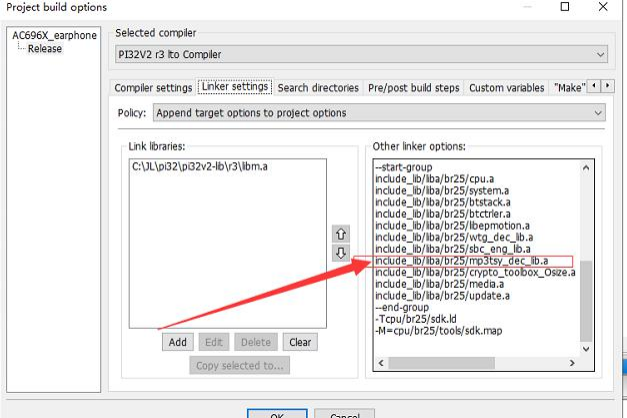Image resolution: width=627 pixels, height=418 pixels.
Task: Click the mp3tsy_dec_lib.a linker option line
Action: [461, 261]
